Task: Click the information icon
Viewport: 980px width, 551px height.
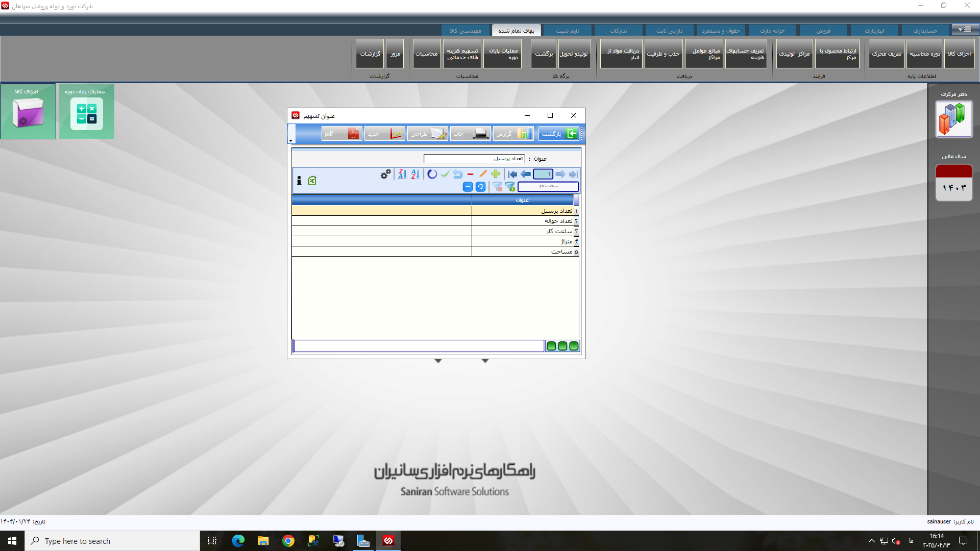Action: pos(299,180)
